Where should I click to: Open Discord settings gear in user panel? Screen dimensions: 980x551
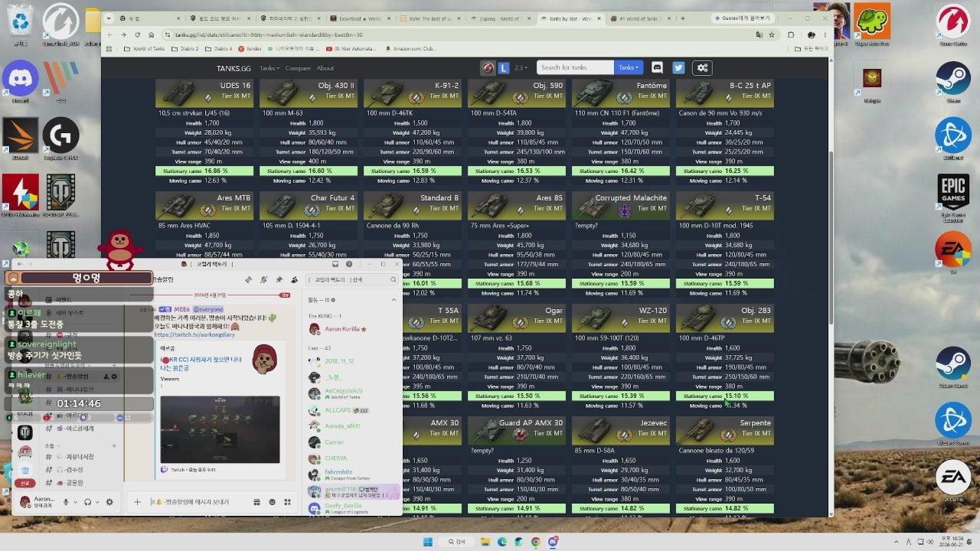coord(109,502)
